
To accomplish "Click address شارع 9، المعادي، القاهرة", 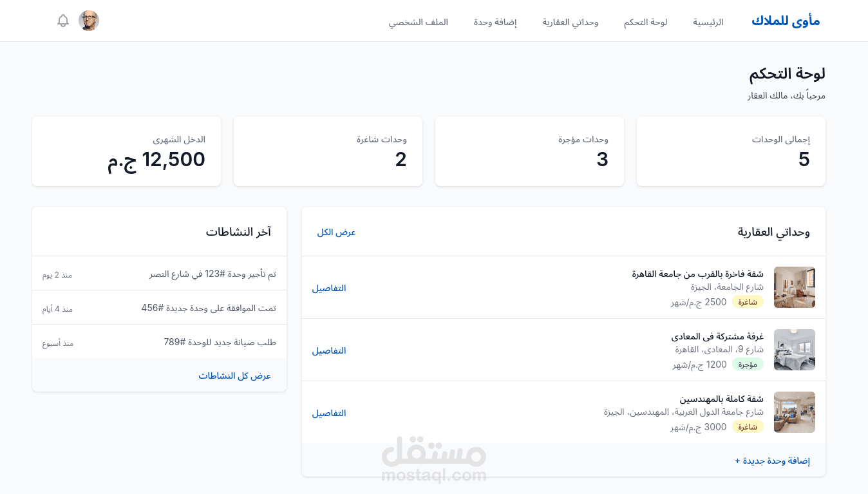I will click(x=719, y=349).
